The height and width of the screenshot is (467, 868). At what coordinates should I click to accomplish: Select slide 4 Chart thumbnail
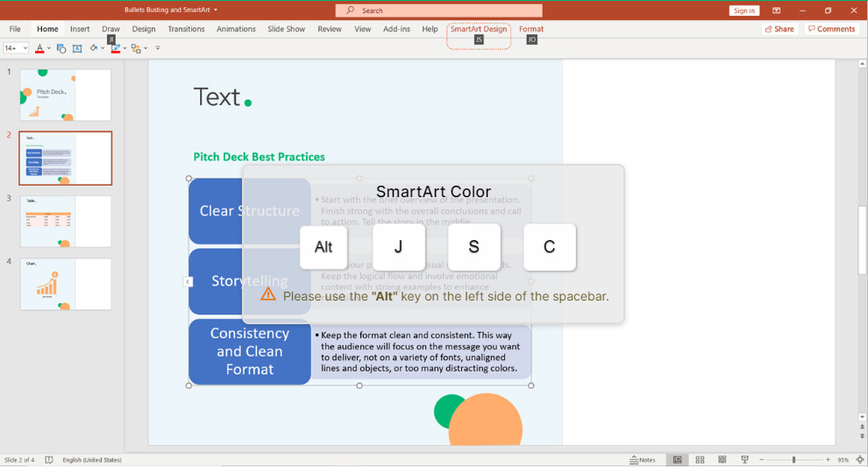pos(66,284)
